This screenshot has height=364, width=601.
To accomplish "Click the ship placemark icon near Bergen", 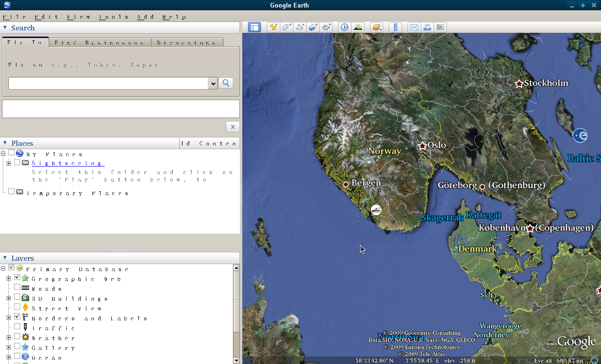I will click(x=376, y=210).
